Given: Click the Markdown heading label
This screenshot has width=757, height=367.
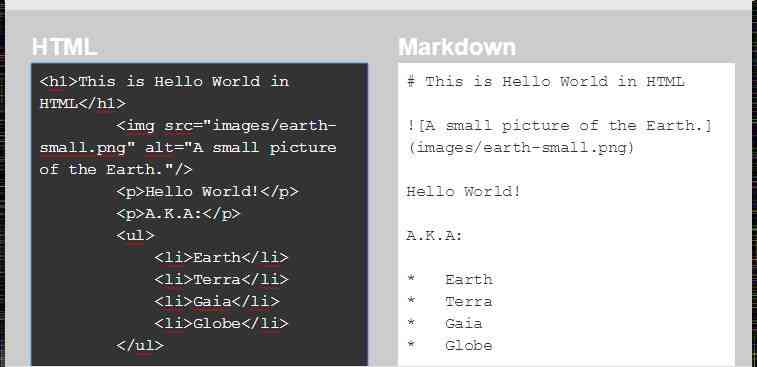Looking at the screenshot, I should coord(457,47).
